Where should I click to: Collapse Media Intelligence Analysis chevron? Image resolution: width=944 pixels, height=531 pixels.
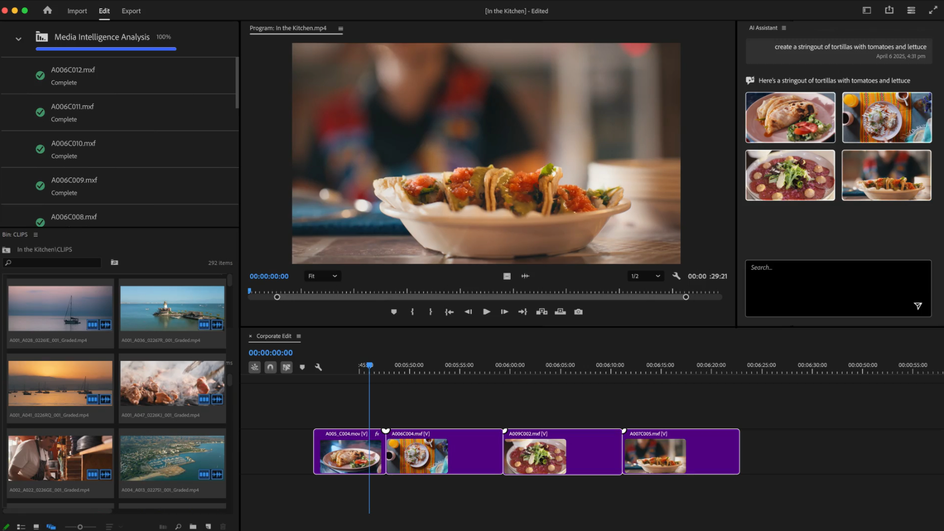(18, 39)
